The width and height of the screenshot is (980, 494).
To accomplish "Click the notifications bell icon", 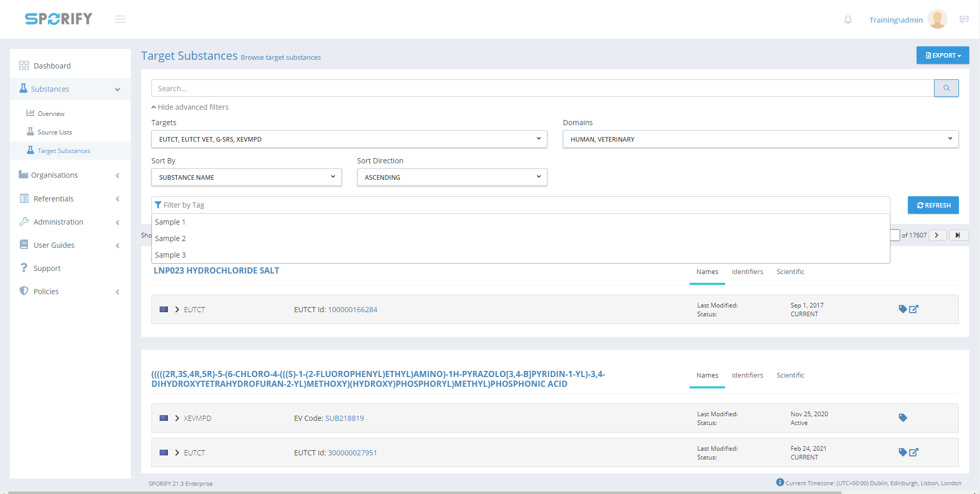I will pyautogui.click(x=848, y=20).
